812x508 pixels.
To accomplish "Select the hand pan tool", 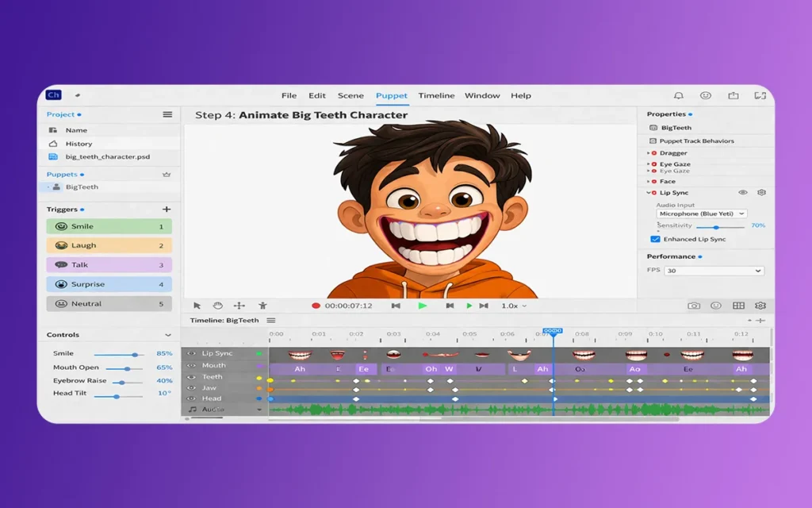I will (x=218, y=306).
